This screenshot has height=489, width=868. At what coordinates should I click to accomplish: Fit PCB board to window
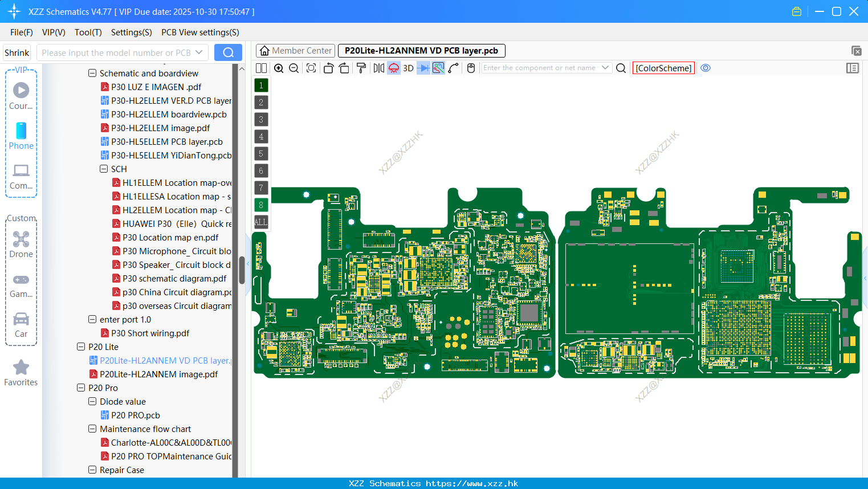point(311,68)
